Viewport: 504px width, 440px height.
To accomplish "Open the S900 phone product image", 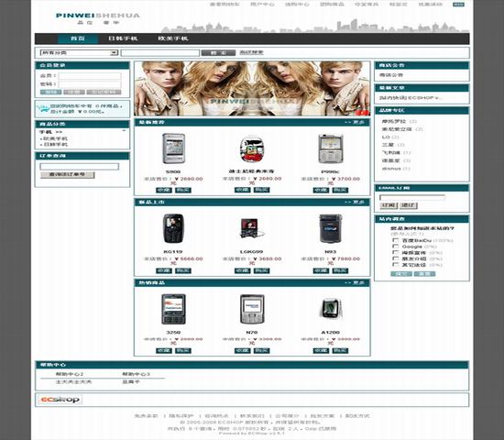I will coord(173,148).
